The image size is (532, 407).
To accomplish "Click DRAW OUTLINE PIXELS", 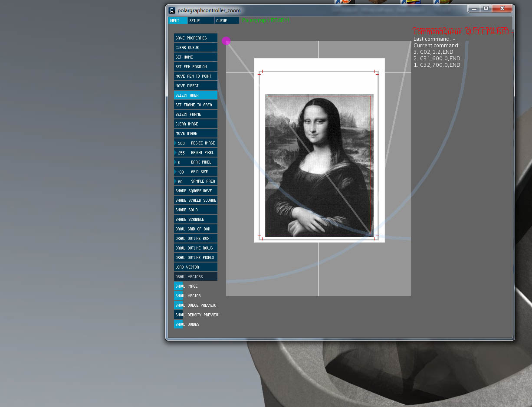I will (195, 257).
